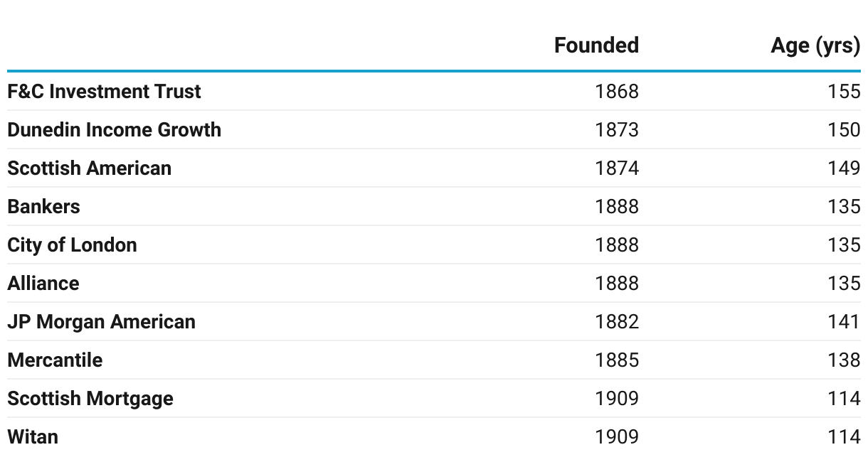Select the City of London name
This screenshot has height=462, width=868.
coord(72,245)
